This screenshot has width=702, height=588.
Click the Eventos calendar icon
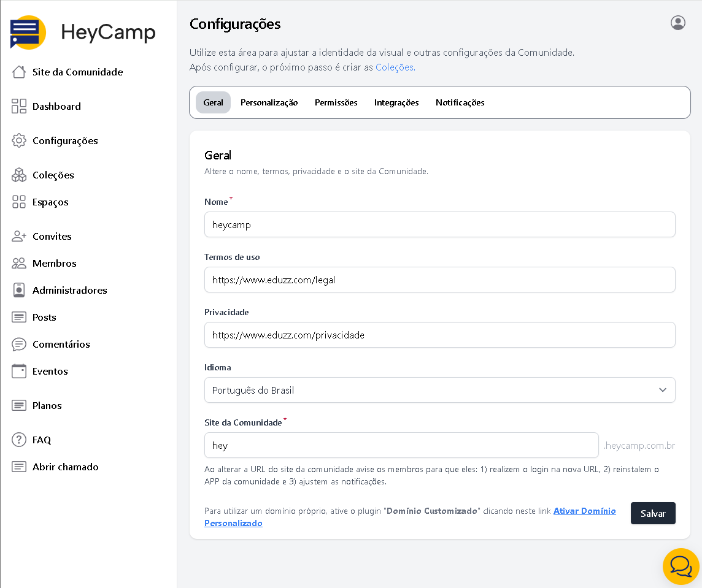click(x=19, y=371)
